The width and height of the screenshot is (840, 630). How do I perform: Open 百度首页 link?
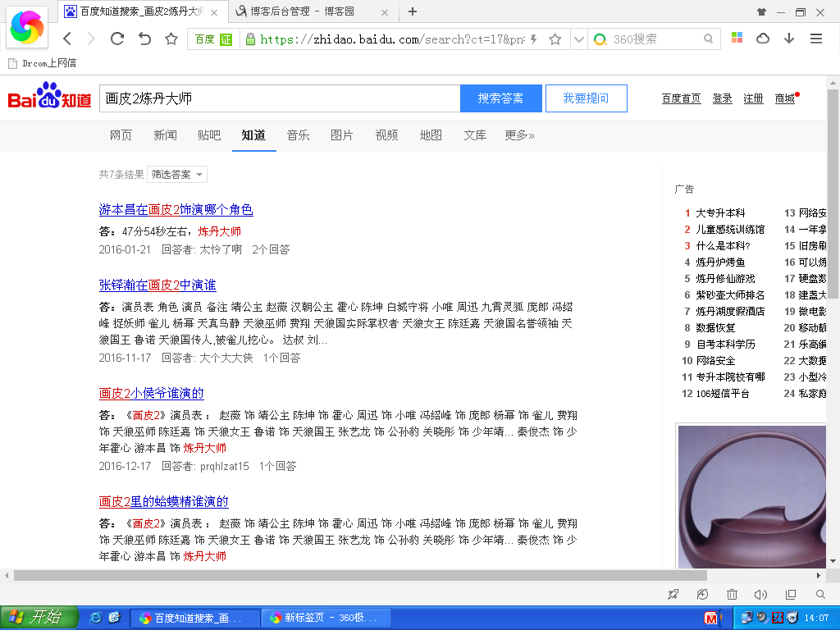681,98
